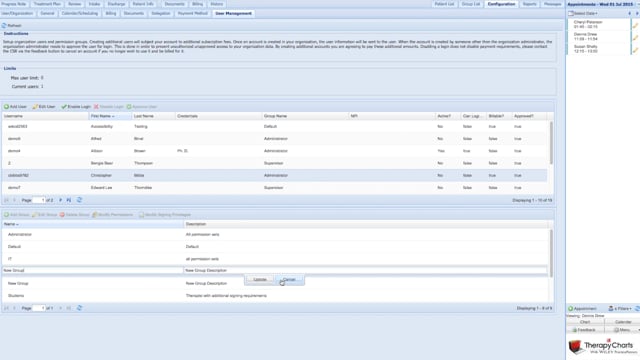Click the Approve User button
The height and width of the screenshot is (360, 640).
(x=142, y=107)
